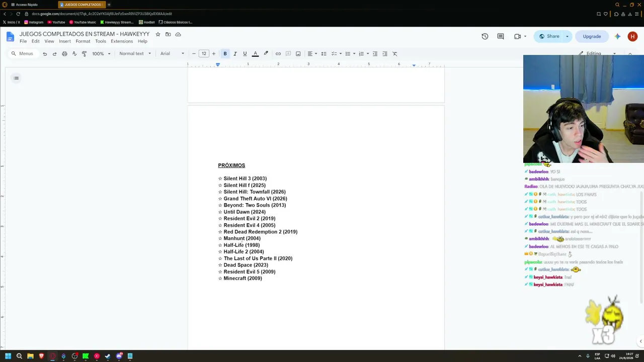The height and width of the screenshot is (362, 644).
Task: Add a comment from toolbar
Action: [288, 54]
